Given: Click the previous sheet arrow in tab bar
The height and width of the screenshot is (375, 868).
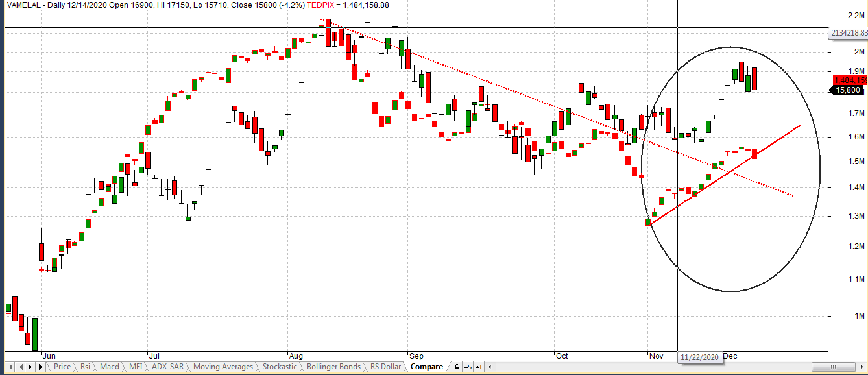Looking at the screenshot, I should tap(19, 367).
